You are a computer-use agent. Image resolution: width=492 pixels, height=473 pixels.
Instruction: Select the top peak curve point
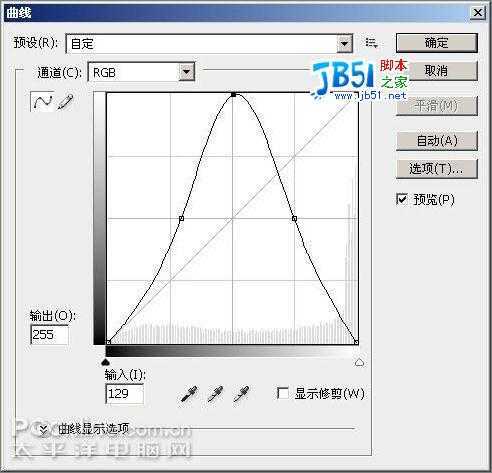pos(233,95)
